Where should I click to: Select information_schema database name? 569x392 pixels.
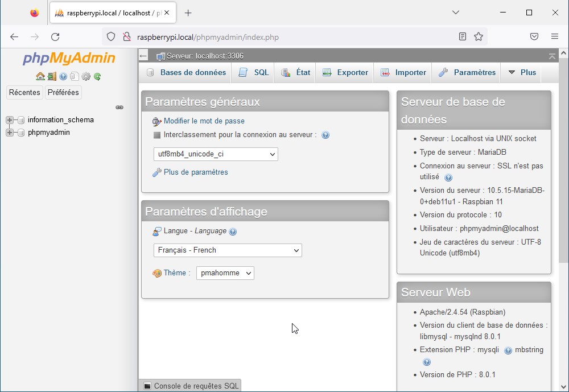[61, 120]
